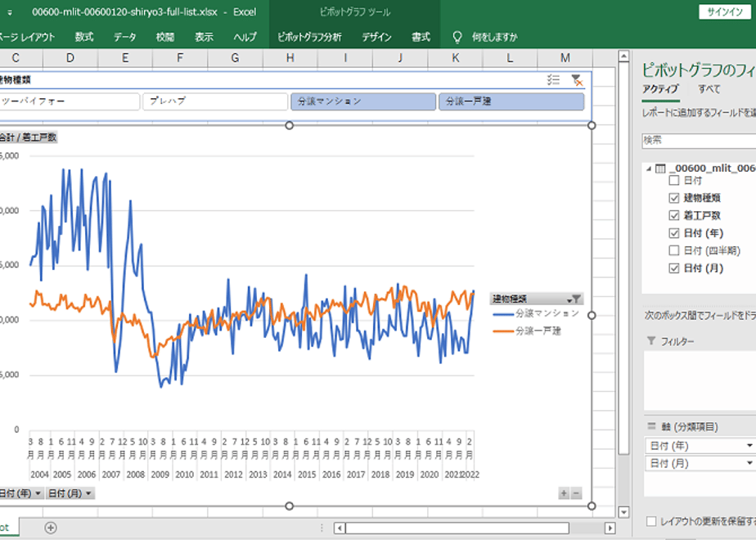Select column header M
This screenshot has width=756, height=540.
tap(565, 58)
